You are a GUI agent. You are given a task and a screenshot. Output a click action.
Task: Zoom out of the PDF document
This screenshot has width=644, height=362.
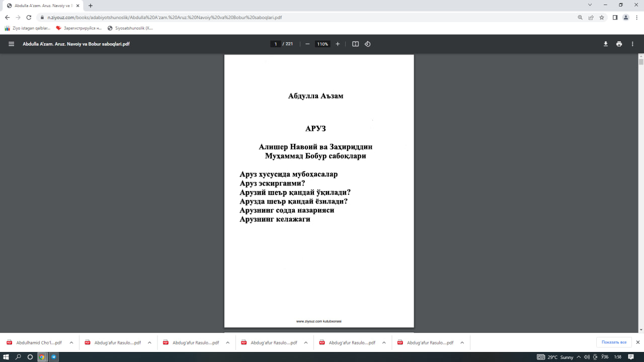pos(307,44)
